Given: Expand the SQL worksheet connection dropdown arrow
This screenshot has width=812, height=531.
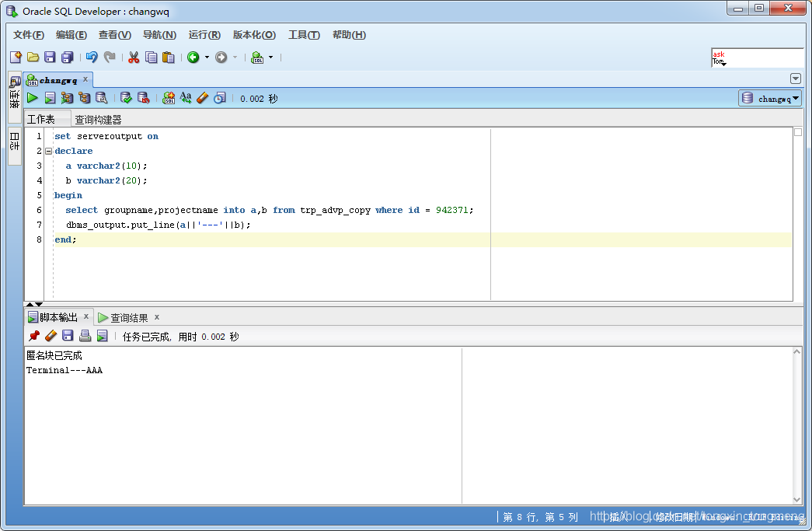Looking at the screenshot, I should pos(270,57).
